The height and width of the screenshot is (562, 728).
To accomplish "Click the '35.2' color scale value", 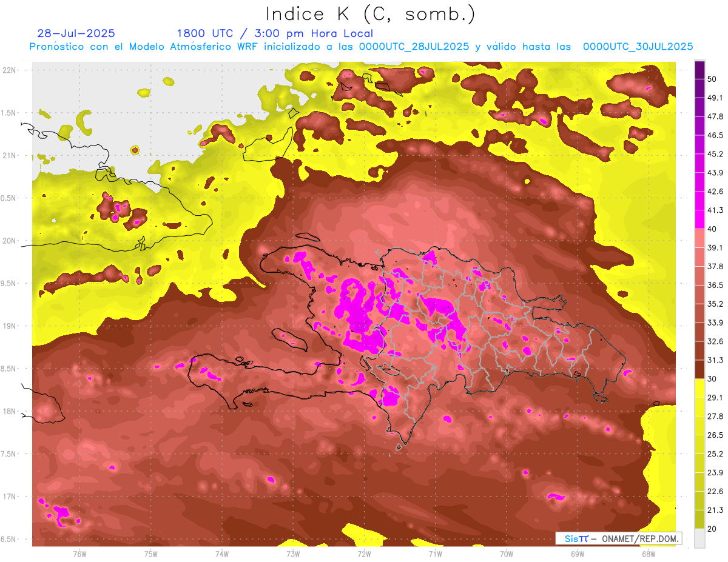I will pos(715,304).
